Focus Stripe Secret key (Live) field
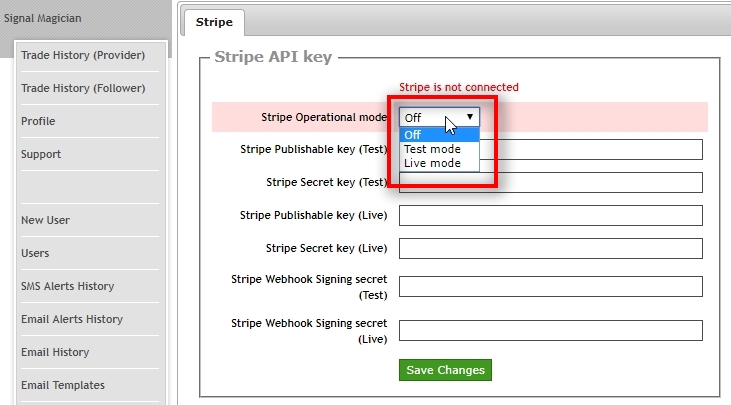The height and width of the screenshot is (405, 731). click(x=551, y=249)
